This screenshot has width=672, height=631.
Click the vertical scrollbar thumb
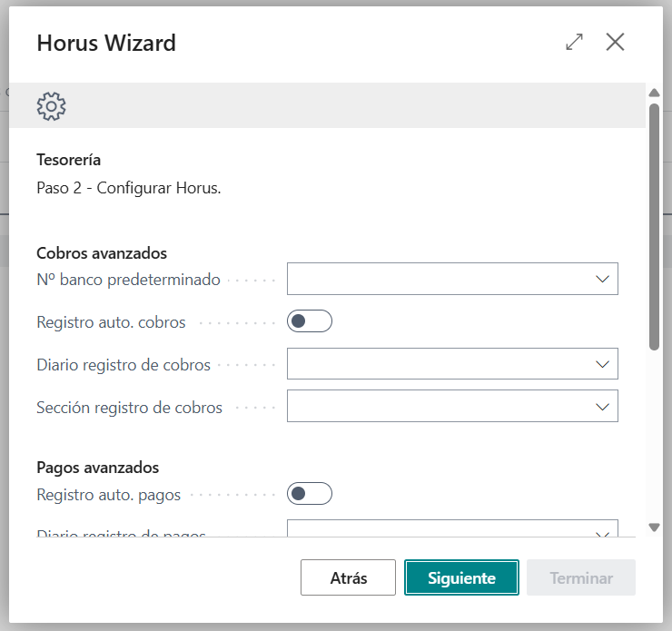[654, 227]
